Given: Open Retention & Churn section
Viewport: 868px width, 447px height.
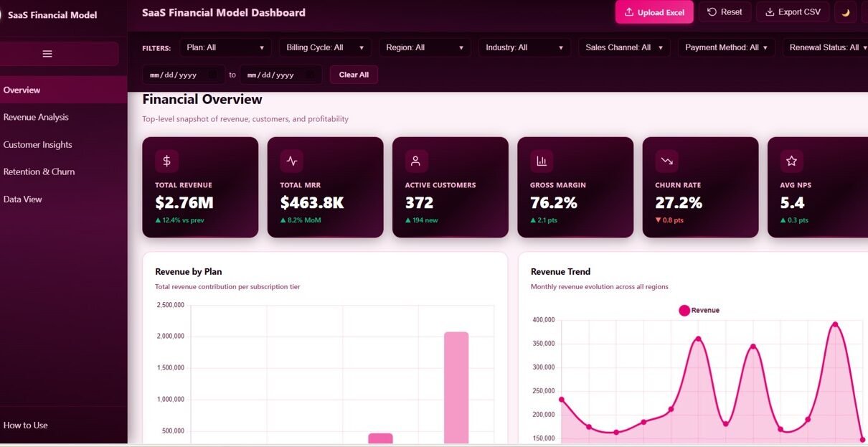Looking at the screenshot, I should [x=39, y=171].
